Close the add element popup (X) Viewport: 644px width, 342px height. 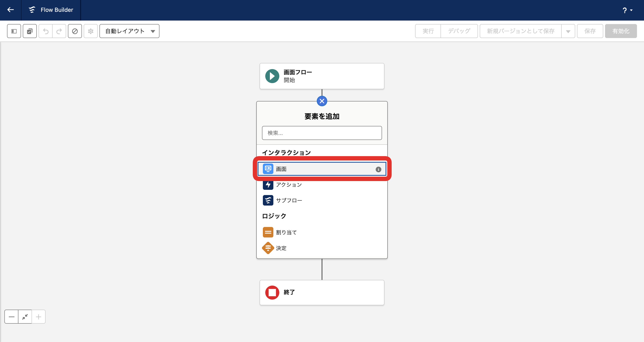coord(322,101)
